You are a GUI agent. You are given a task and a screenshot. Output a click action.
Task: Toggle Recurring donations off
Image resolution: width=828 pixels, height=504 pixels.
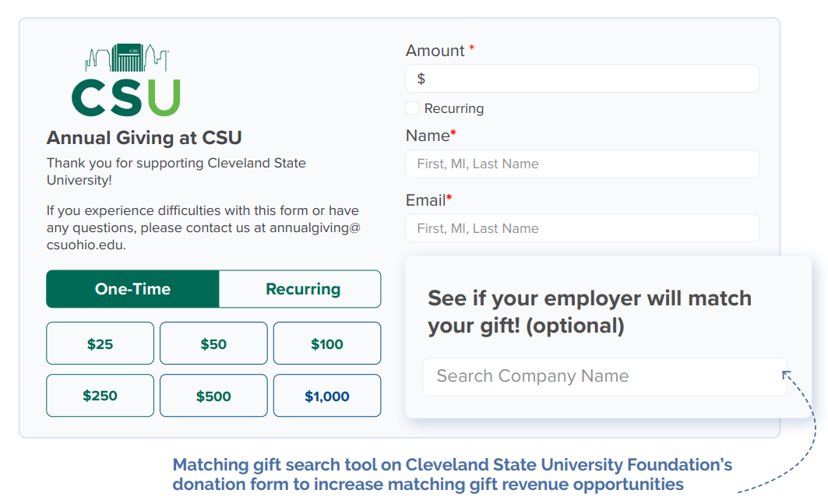pos(411,108)
